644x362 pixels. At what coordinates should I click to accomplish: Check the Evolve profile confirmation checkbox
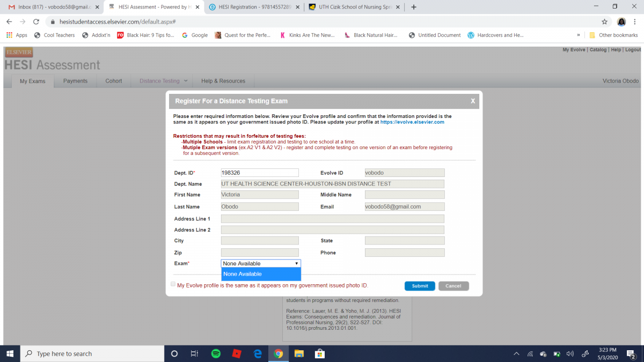(173, 284)
